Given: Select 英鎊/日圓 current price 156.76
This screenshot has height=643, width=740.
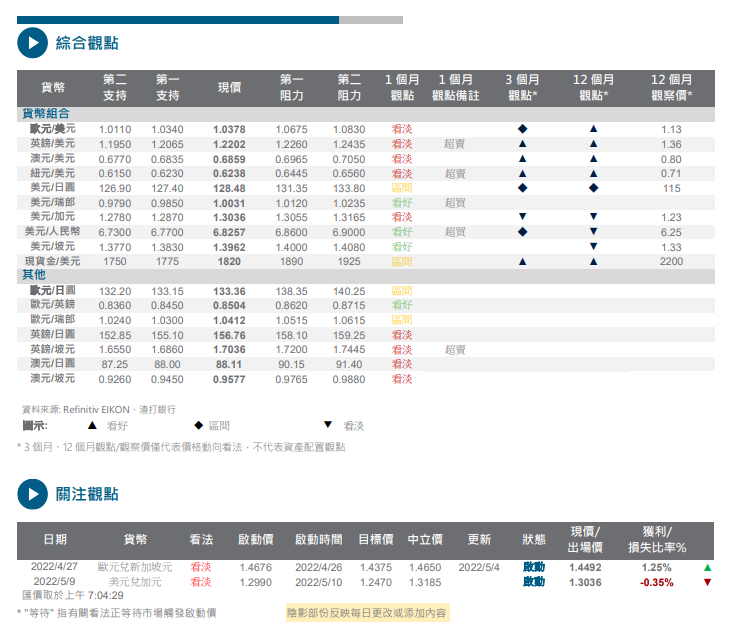Looking at the screenshot, I should tap(229, 335).
